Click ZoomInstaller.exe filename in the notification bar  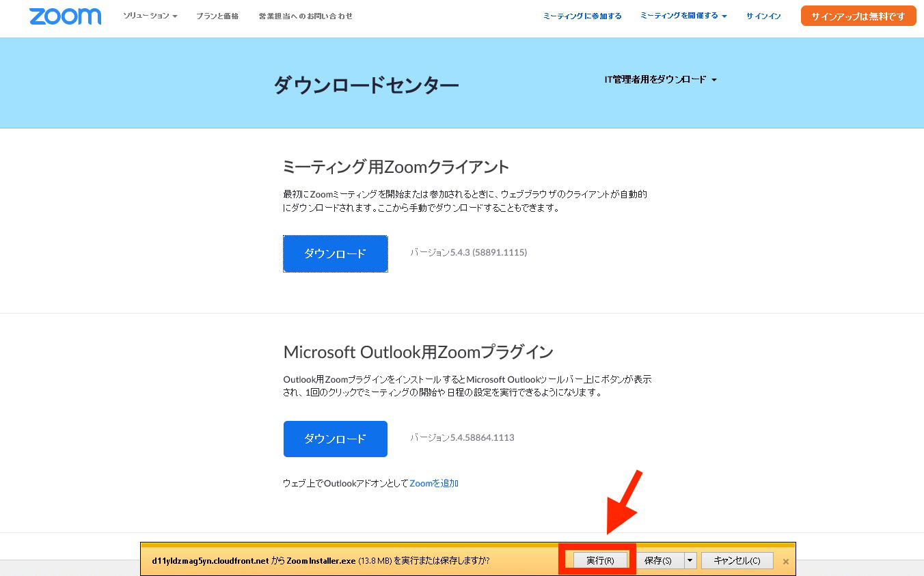click(x=321, y=560)
